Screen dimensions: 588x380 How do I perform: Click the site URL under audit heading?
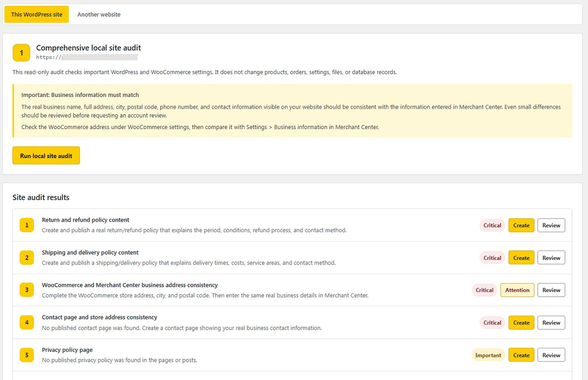(x=87, y=57)
